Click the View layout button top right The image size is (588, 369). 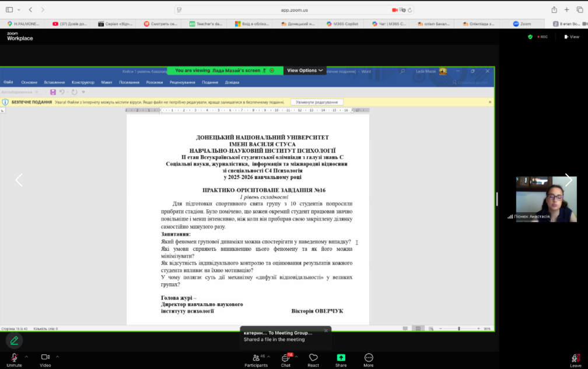(x=572, y=37)
